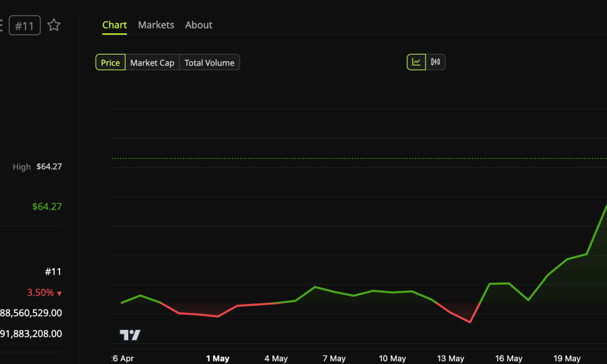Click the #11 rank badge
607x364 pixels.
pyautogui.click(x=25, y=25)
